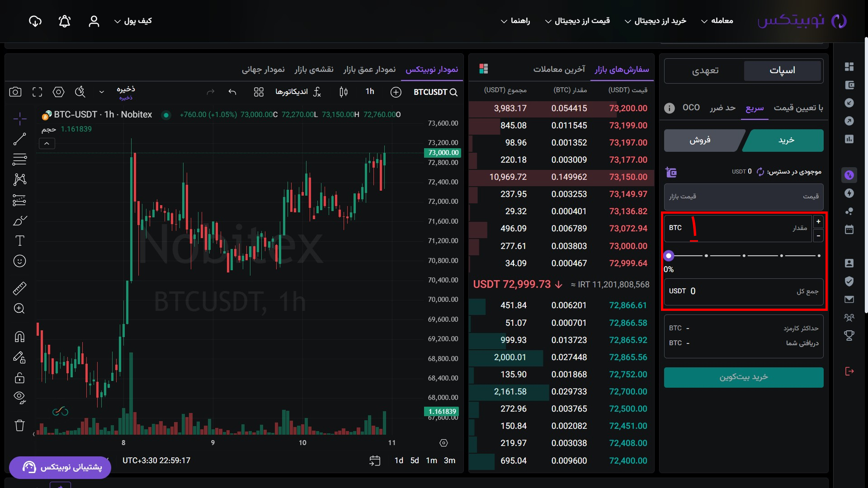868x488 pixels.
Task: Click the خرید بیت‌کوین buy button
Action: pos(744,377)
